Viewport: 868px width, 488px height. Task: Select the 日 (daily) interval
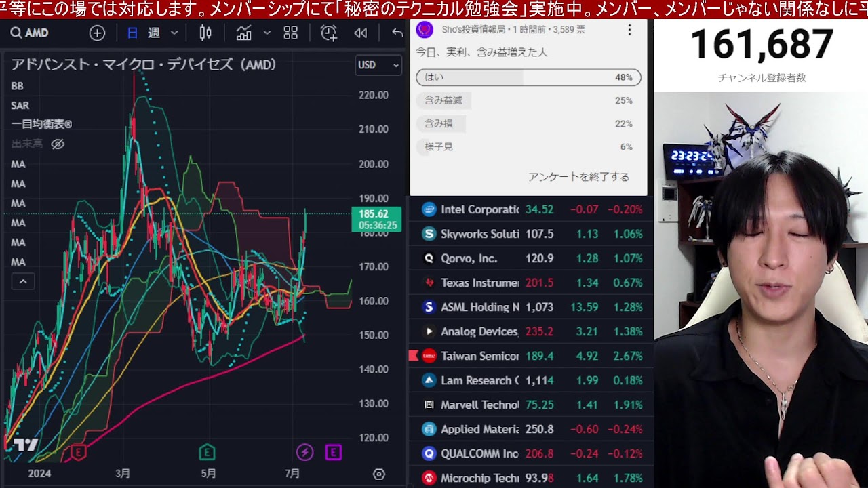pyautogui.click(x=132, y=33)
